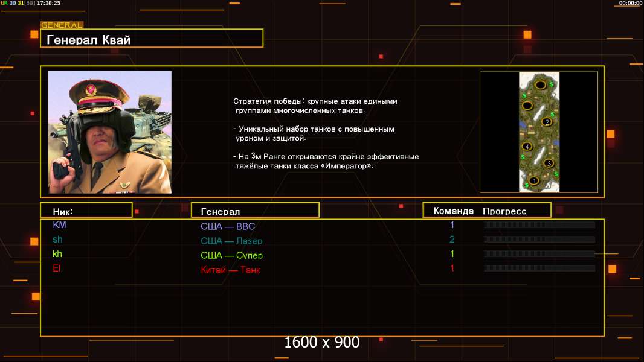Select start position 3 on the minimap
The width and height of the screenshot is (644, 362).
coord(549,163)
